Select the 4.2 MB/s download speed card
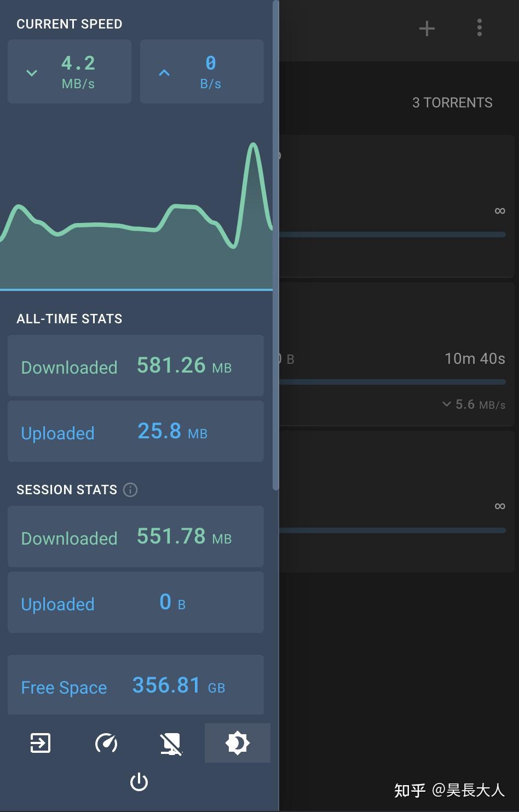Image resolution: width=519 pixels, height=812 pixels. coord(70,71)
